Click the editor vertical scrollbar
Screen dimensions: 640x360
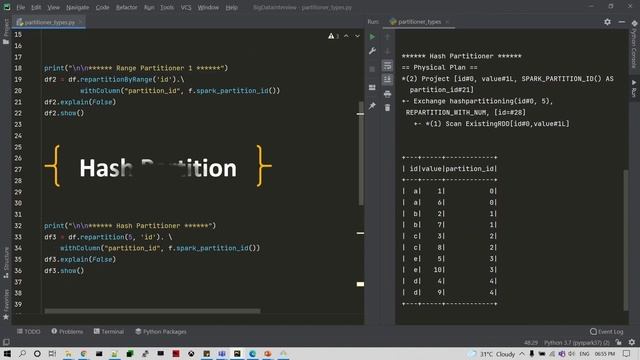pos(361,153)
